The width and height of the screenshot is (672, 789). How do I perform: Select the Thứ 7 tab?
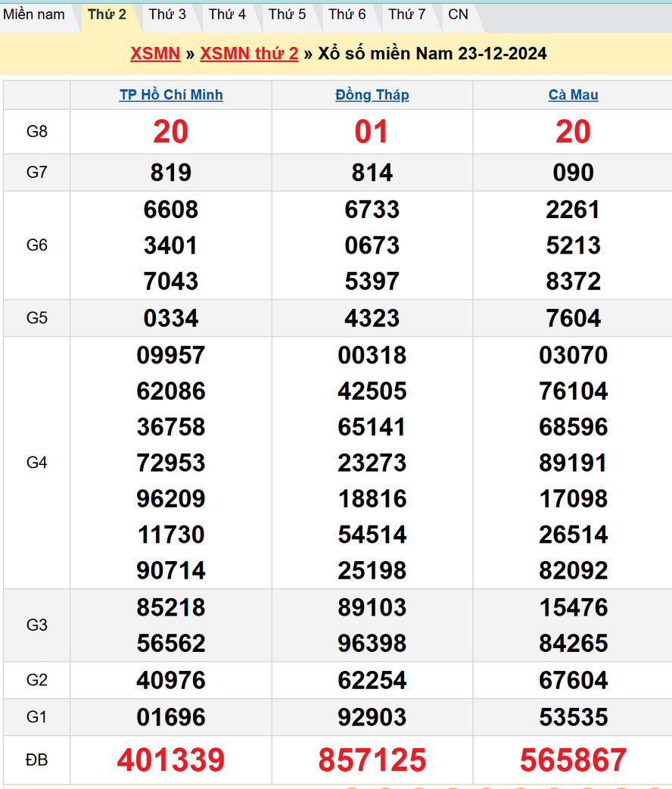pyautogui.click(x=406, y=14)
